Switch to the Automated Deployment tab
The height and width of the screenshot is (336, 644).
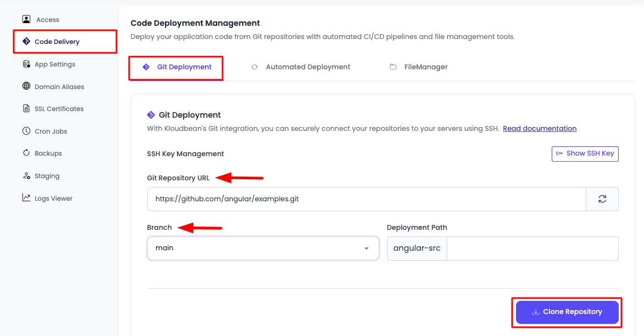click(x=307, y=66)
